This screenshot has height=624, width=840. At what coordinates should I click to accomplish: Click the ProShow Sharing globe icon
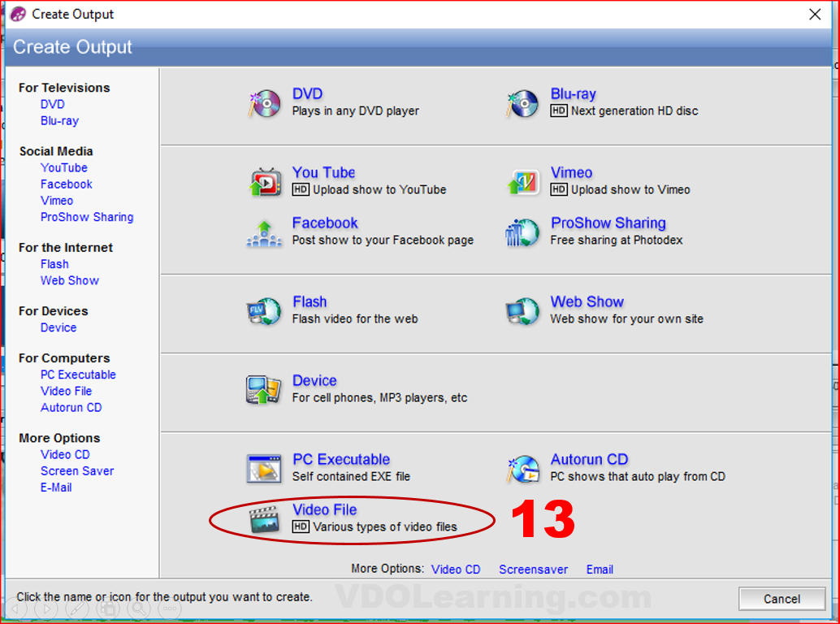pyautogui.click(x=522, y=232)
